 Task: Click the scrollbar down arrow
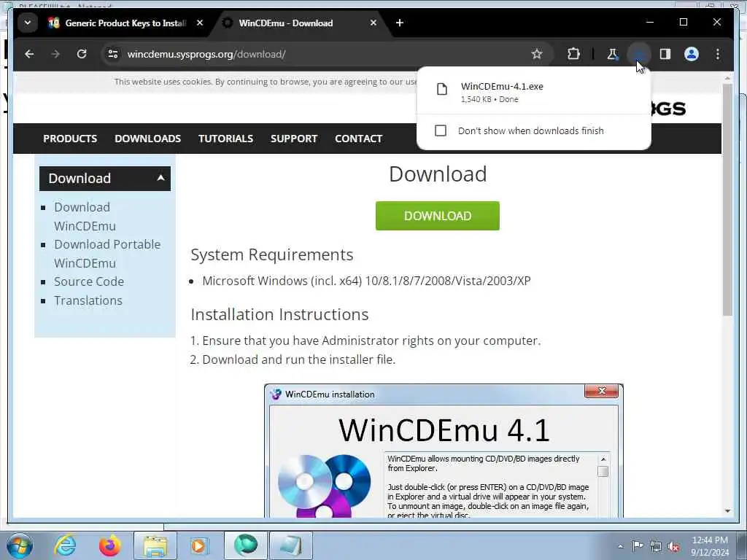pos(727,511)
